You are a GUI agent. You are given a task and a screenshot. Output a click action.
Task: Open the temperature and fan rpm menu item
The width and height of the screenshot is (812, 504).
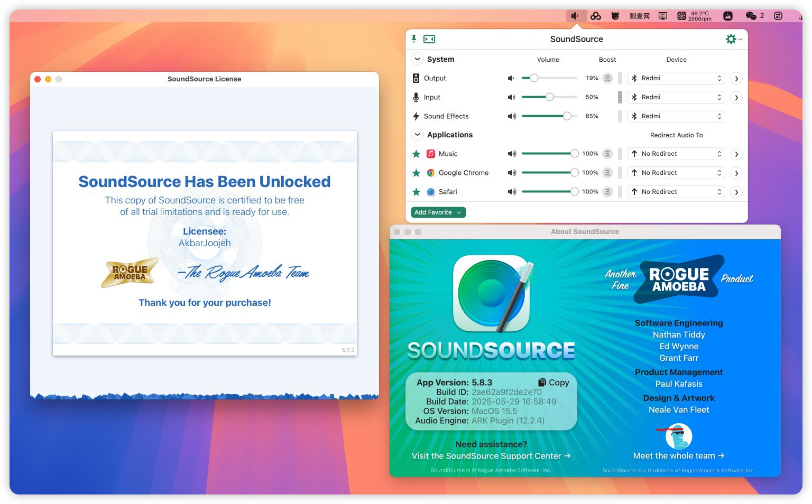[x=694, y=16]
